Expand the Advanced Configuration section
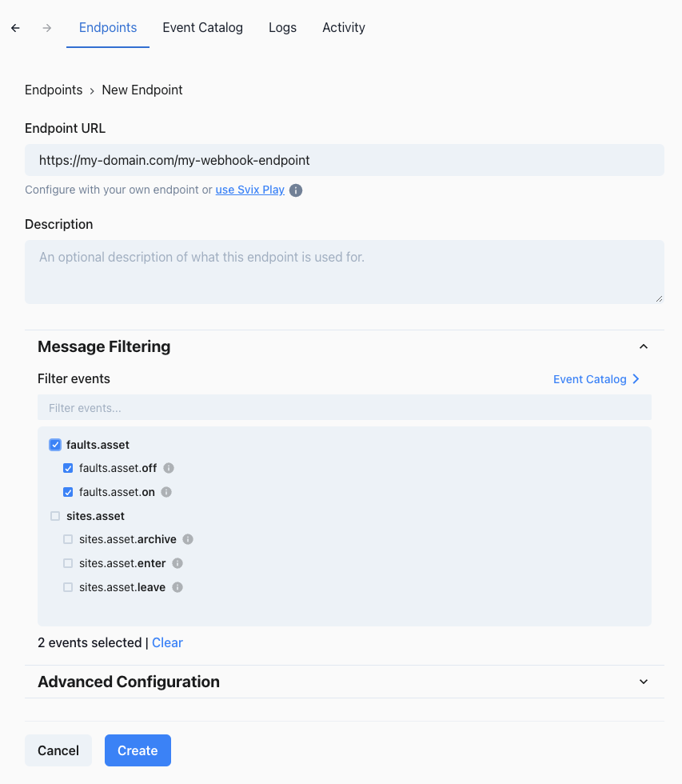Viewport: 682px width, 784px height. click(x=644, y=682)
